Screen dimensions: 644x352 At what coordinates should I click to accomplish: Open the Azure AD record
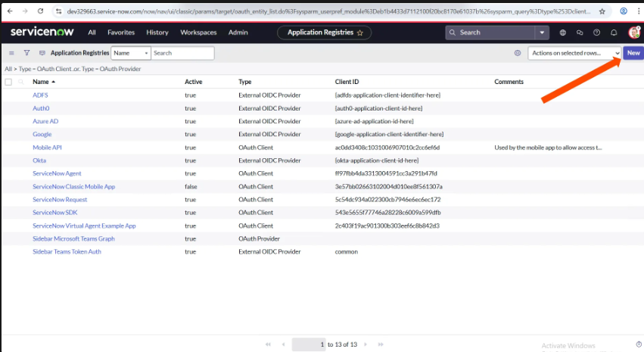[45, 121]
